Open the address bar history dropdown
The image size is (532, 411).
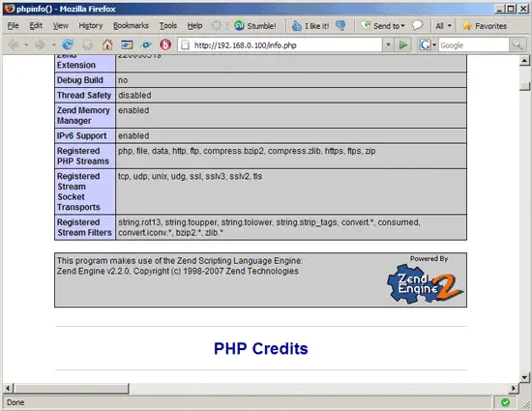point(388,44)
